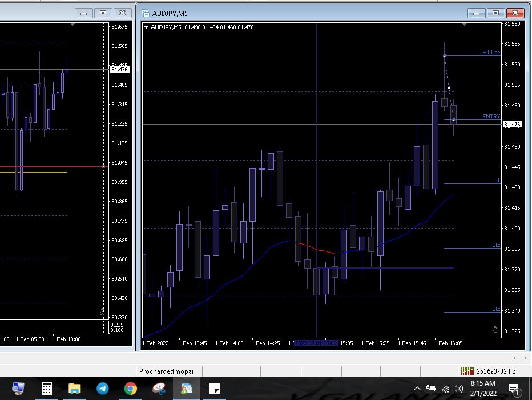This screenshot has width=532, height=400.
Task: Open Sticky Notes from the taskbar
Action: tap(215, 389)
